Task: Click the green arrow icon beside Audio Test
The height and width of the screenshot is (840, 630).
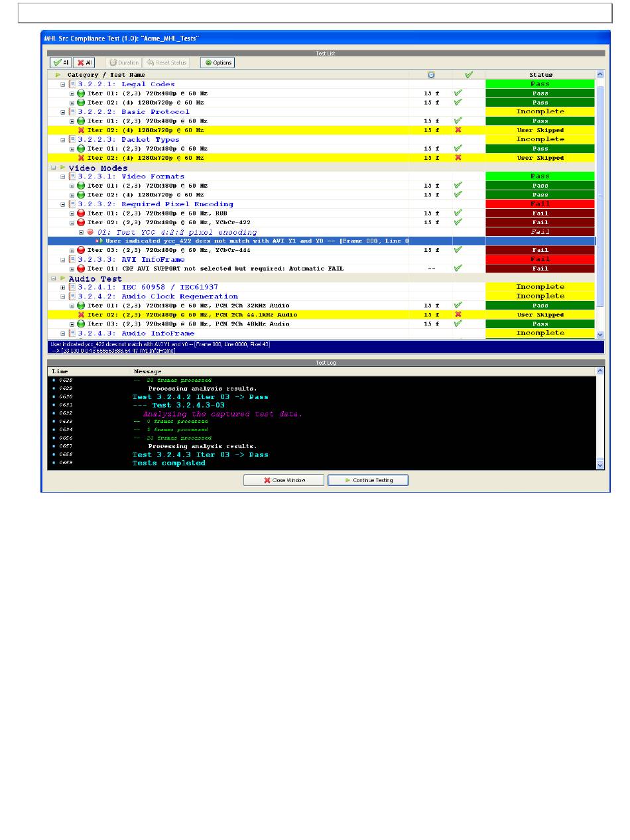Action: [62, 279]
